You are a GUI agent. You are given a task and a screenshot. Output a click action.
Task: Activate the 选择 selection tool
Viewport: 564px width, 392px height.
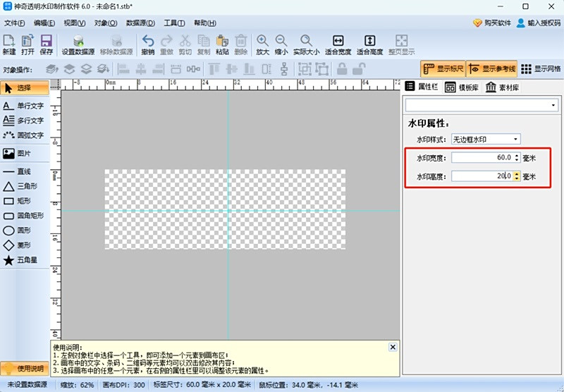click(x=25, y=87)
